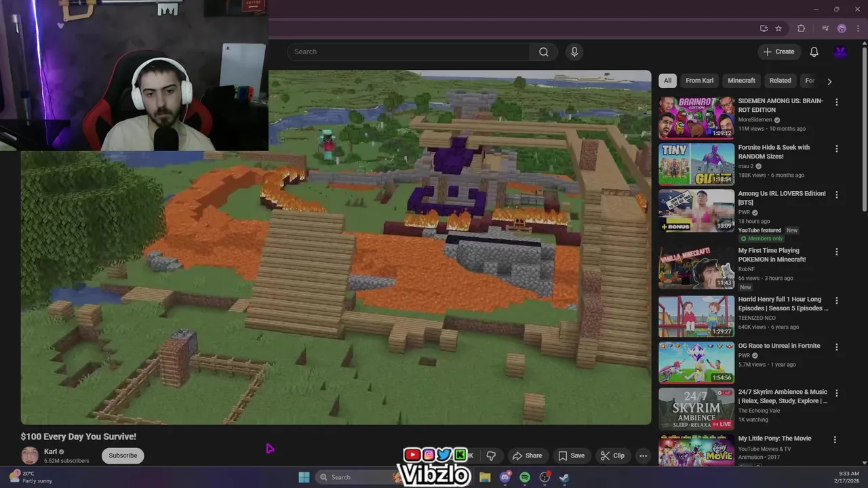Dislike the video with thumbs down

point(491,455)
